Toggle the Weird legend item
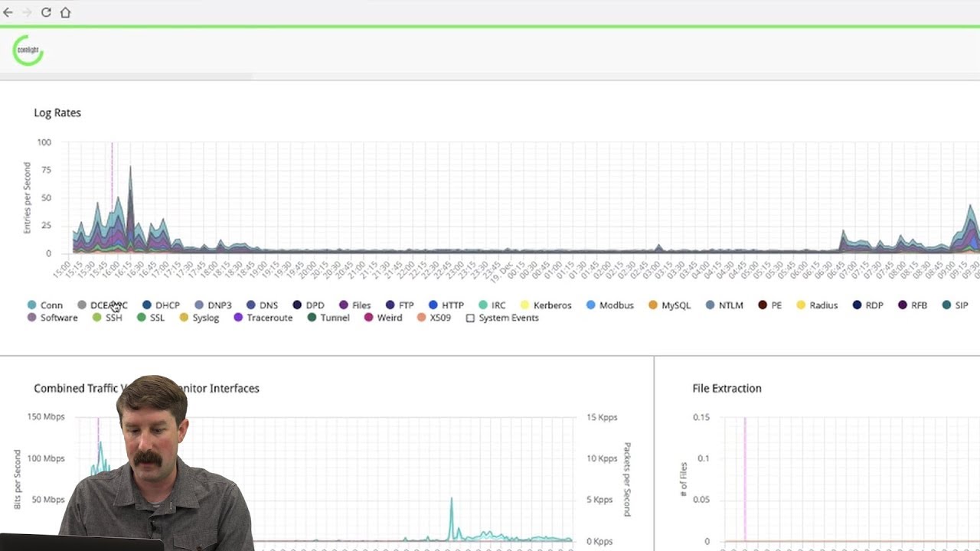This screenshot has height=551, width=980. [384, 318]
